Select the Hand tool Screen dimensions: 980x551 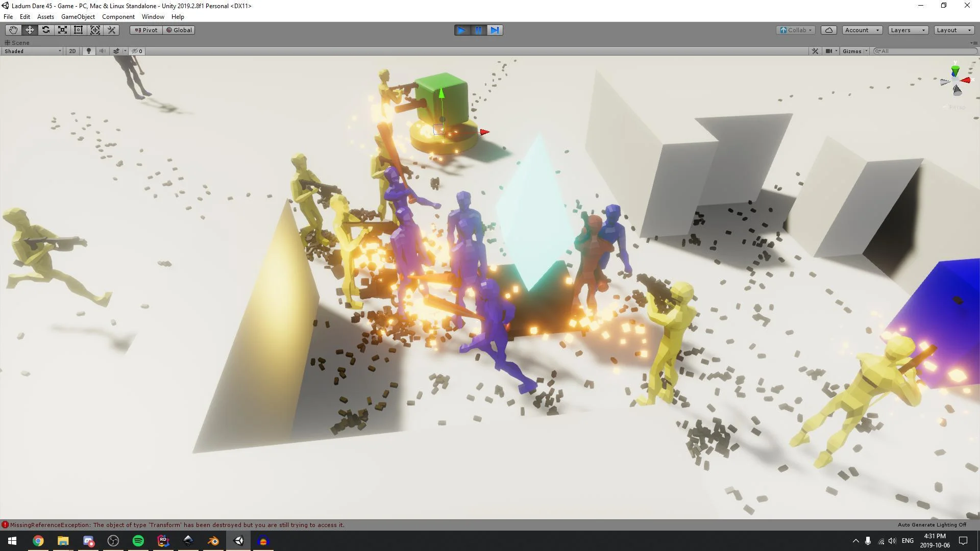(13, 30)
